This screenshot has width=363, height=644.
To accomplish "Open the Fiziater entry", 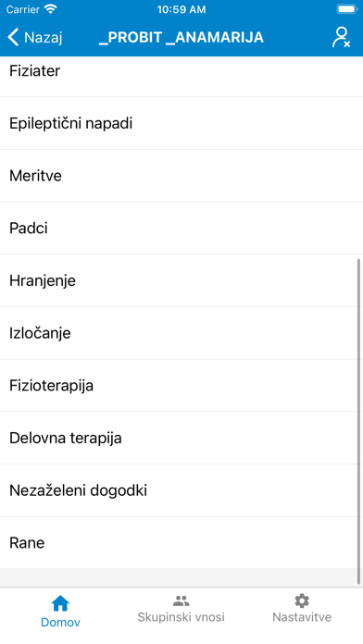I will 181,77.
